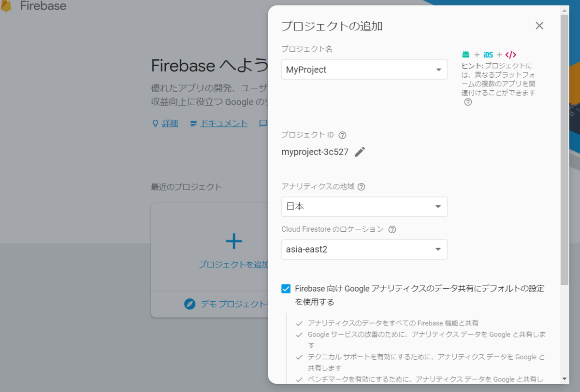Image resolution: width=580 pixels, height=392 pixels.
Task: Click the 最近のプロジェクト heading
Action: 187,187
